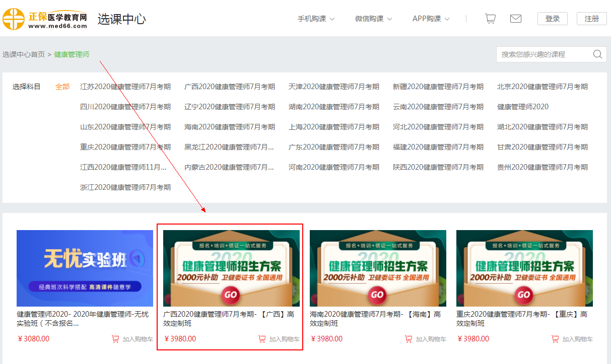Add the 广西 高效定制班 course to cart
Image resolution: width=611 pixels, height=364 pixels.
[279, 339]
